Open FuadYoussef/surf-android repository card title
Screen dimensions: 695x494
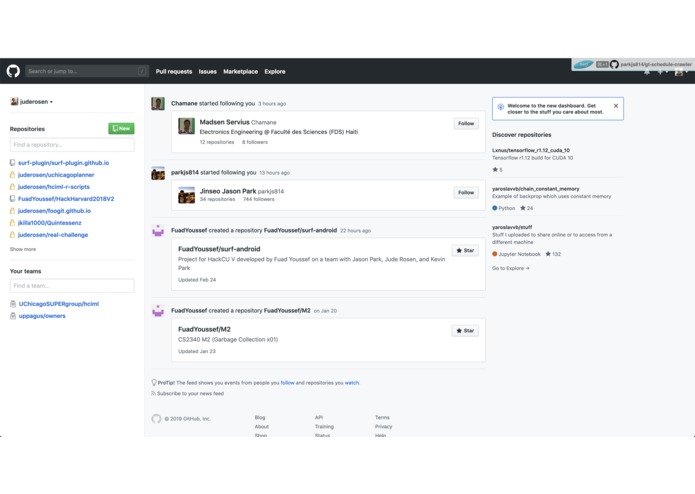219,249
